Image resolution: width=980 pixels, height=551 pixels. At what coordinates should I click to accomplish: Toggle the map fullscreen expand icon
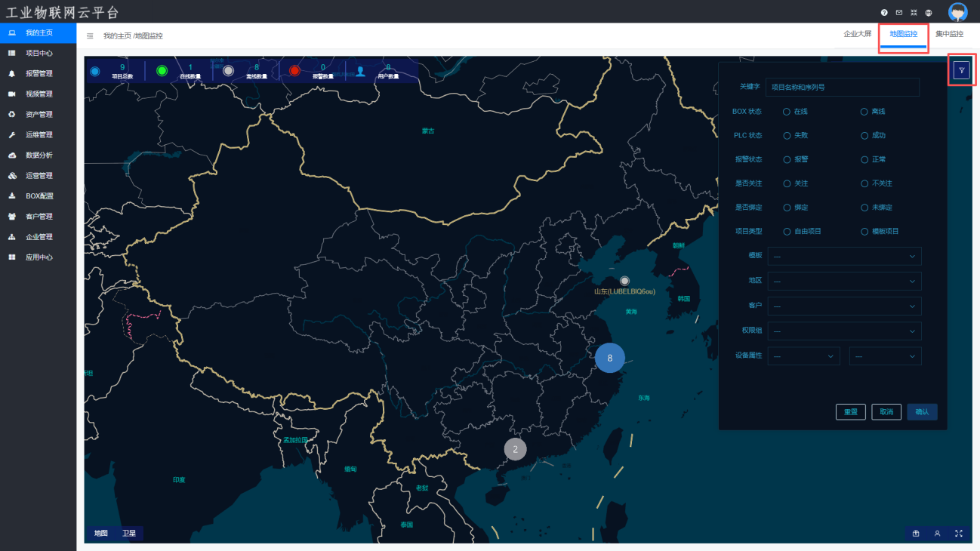pos(959,534)
